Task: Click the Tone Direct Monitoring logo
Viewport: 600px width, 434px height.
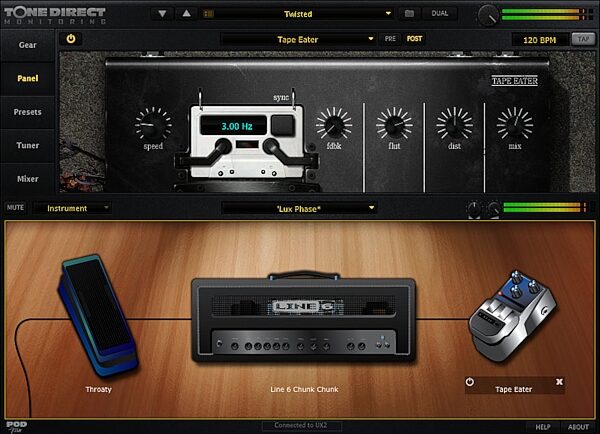Action: click(x=55, y=15)
